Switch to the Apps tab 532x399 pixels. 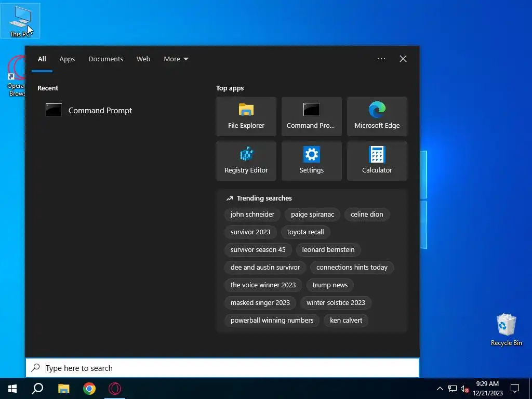coord(67,59)
